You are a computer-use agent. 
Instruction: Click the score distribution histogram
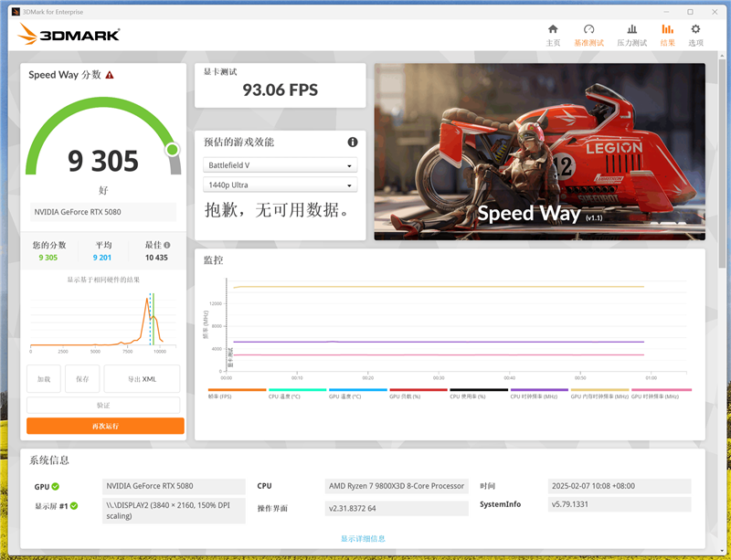coord(101,320)
